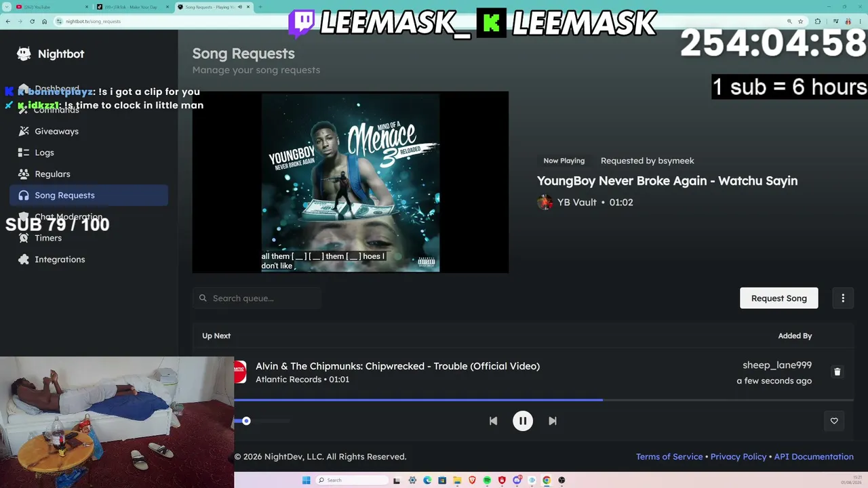Open the queue options three-dot menu

click(843, 298)
